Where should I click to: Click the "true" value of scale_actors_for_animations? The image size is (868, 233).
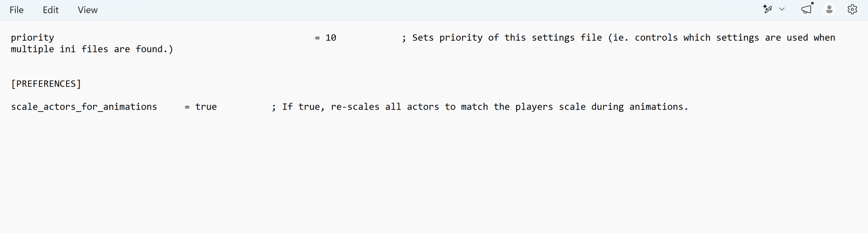tap(206, 107)
